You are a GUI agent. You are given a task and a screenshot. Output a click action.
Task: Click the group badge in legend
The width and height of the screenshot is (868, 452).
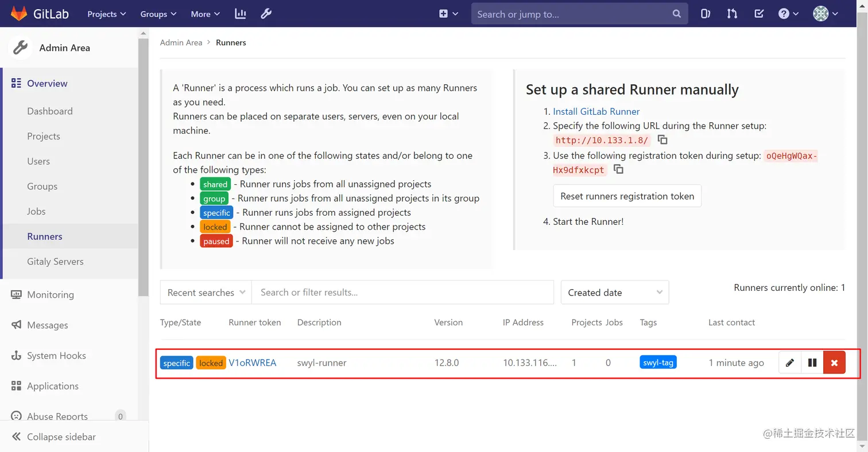click(x=214, y=198)
